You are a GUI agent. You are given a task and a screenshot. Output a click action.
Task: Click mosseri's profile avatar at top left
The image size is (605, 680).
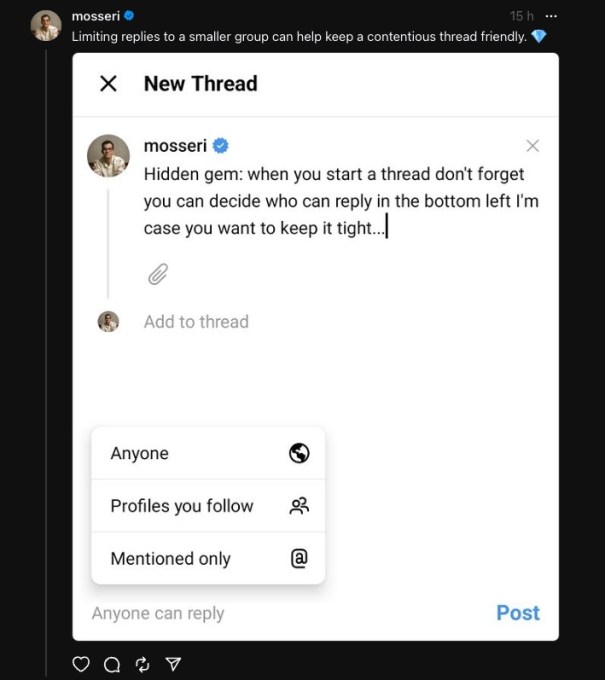[46, 26]
